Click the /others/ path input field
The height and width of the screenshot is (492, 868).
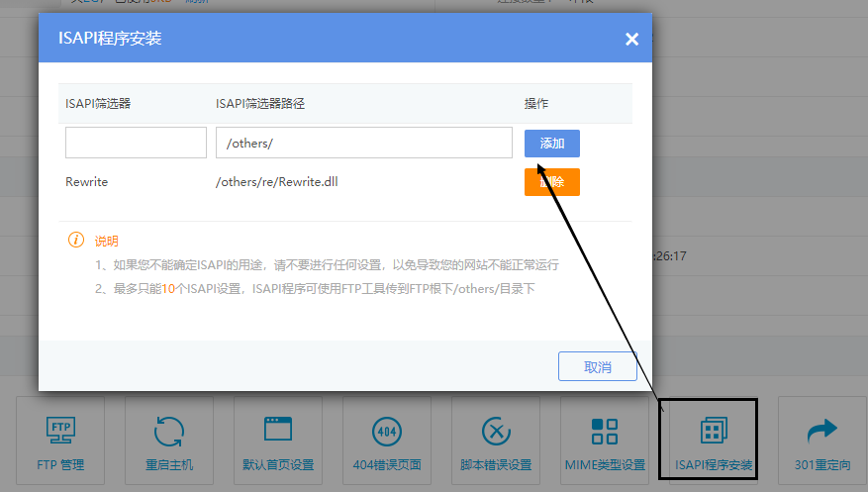363,143
